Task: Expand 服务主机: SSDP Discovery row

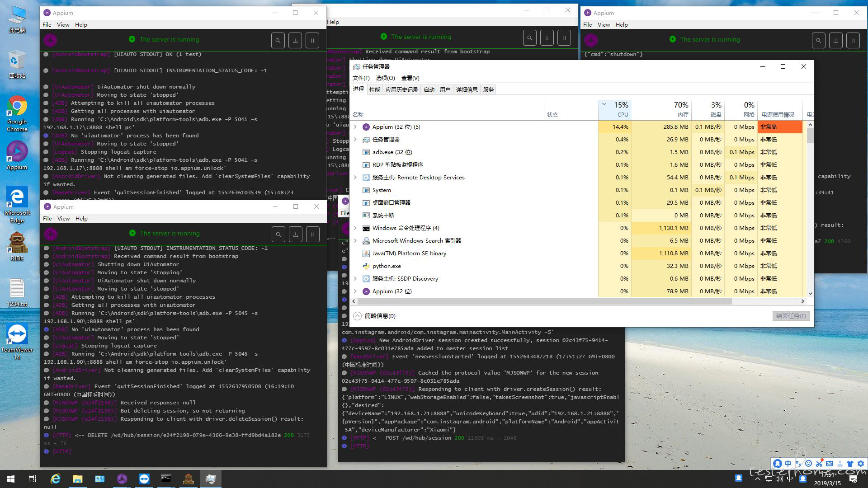Action: tap(355, 279)
